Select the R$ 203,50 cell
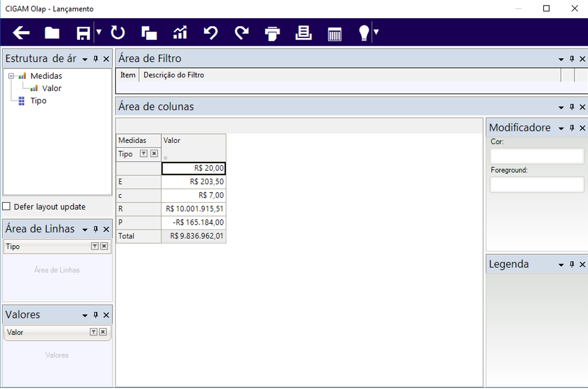Screen dimensions: 588x389 194,182
